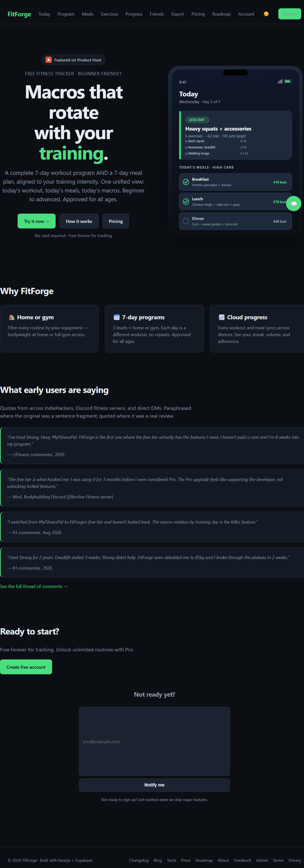Open the Today nav item
The width and height of the screenshot is (304, 868).
coord(44,14)
